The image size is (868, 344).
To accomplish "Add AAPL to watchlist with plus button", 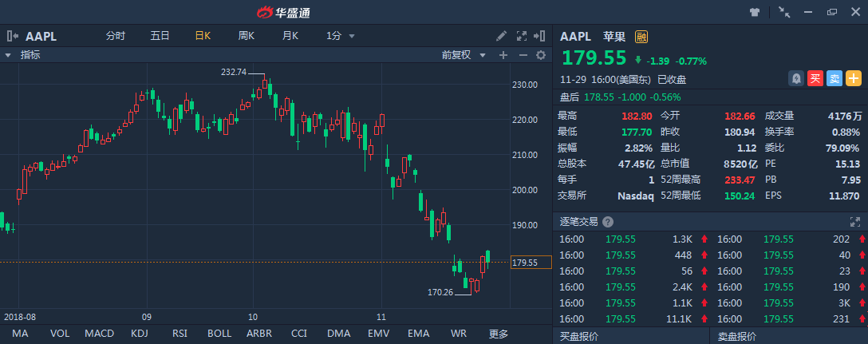I will (853, 78).
